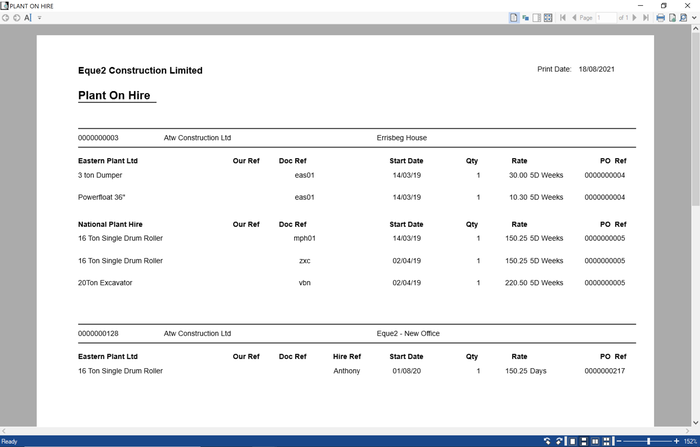Click the 152% zoom level indicator

coord(690,442)
